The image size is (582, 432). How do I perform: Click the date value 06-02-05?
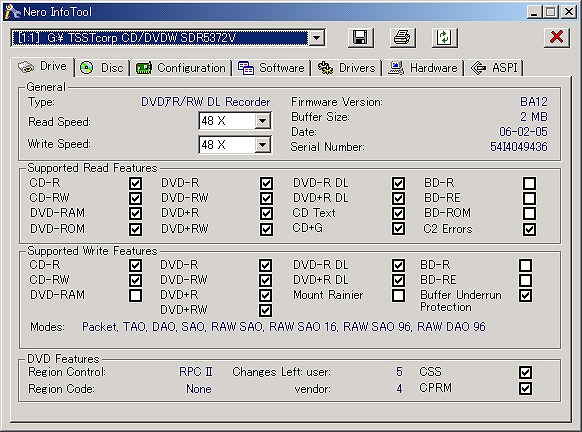pos(523,132)
